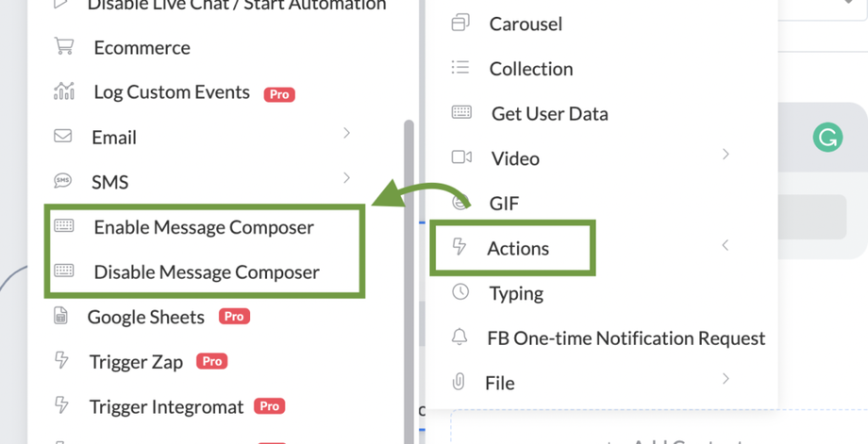Click the File paperclip icon
The height and width of the screenshot is (444, 868).
(x=459, y=382)
